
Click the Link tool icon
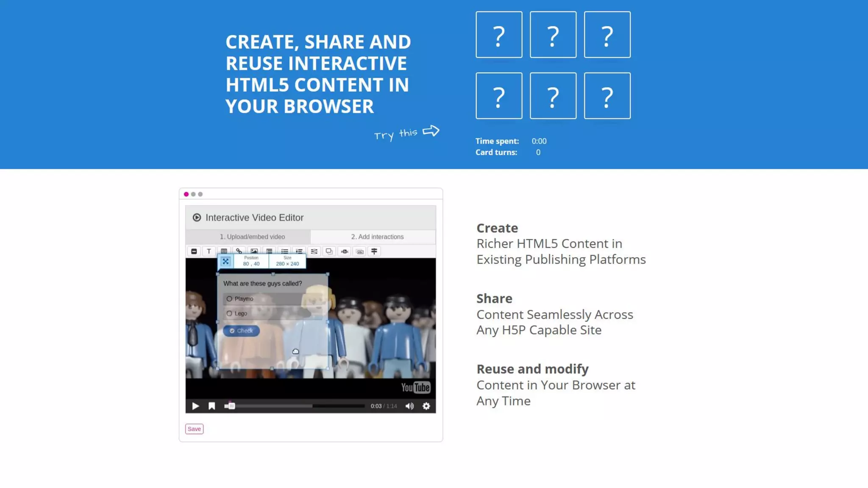(239, 251)
